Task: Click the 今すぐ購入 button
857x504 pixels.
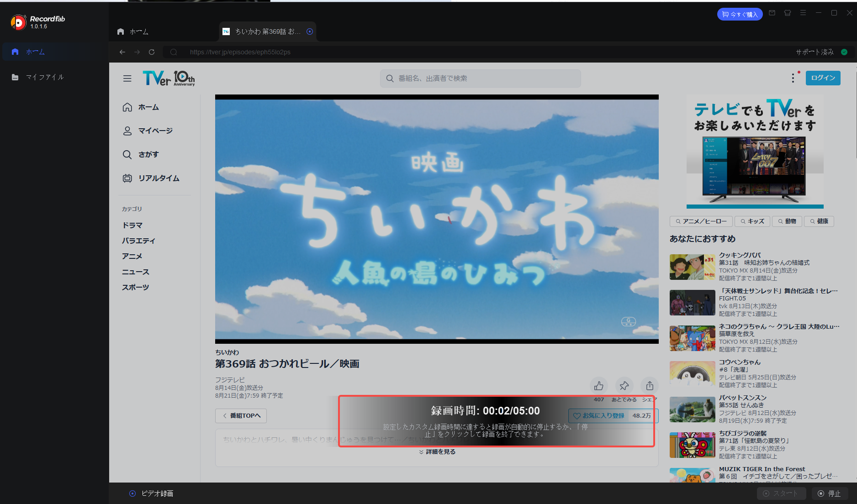Action: pyautogui.click(x=740, y=14)
